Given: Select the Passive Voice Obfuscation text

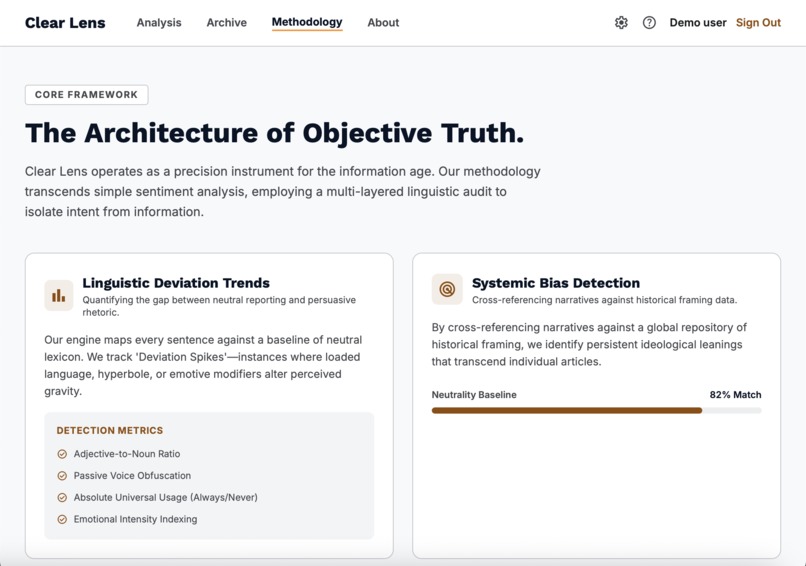Looking at the screenshot, I should [x=132, y=476].
